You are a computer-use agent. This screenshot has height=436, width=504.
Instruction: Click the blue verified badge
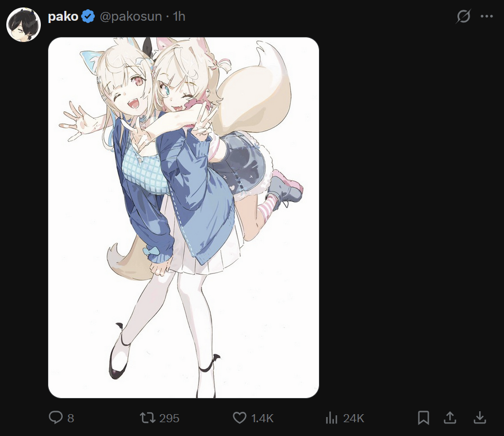(x=88, y=17)
